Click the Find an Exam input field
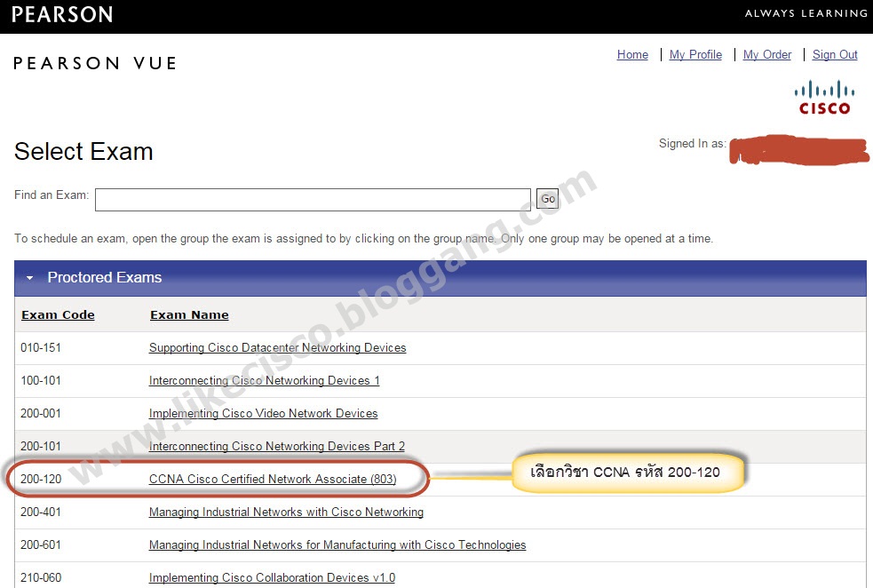The image size is (873, 588). [313, 200]
